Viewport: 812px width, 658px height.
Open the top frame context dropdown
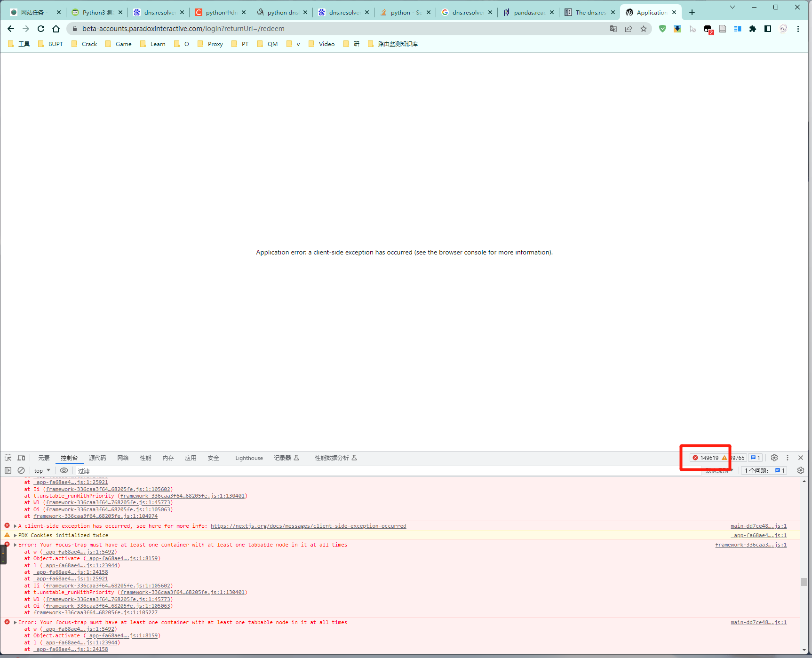click(x=41, y=470)
